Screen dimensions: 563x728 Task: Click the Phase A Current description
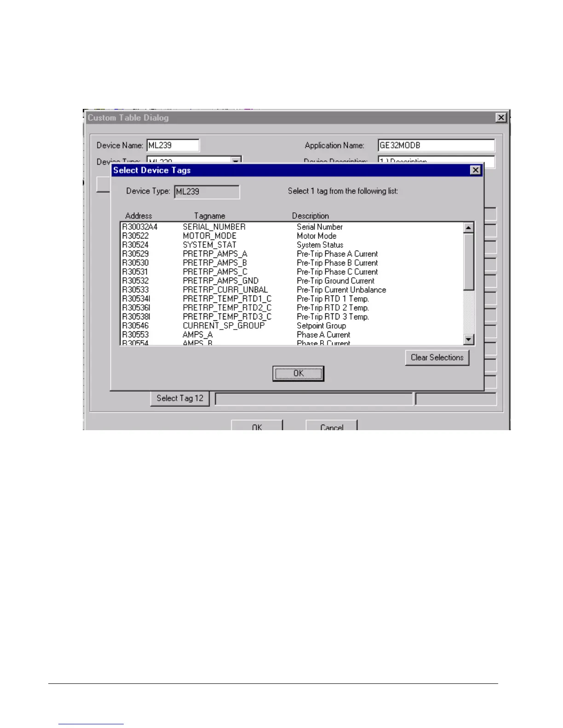(323, 335)
